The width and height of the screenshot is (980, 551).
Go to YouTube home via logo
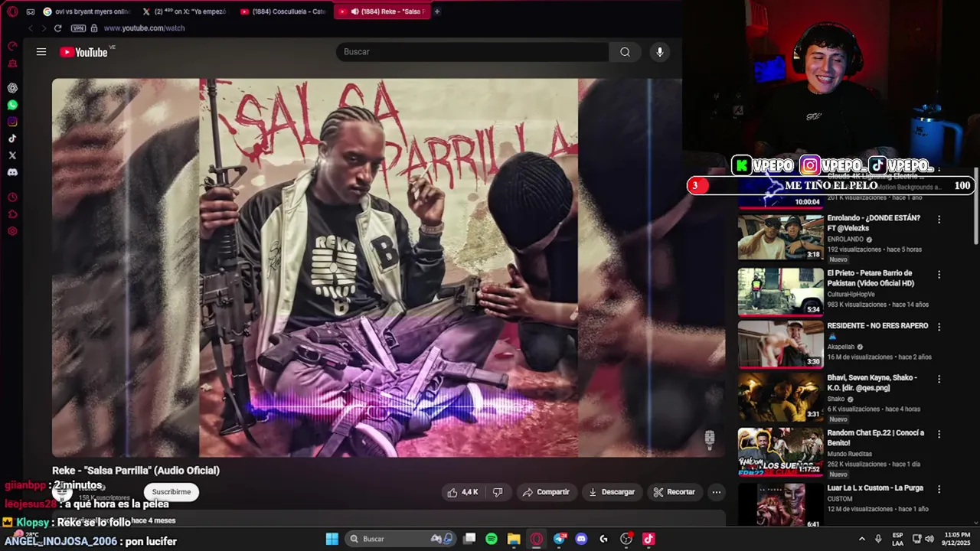pos(84,52)
